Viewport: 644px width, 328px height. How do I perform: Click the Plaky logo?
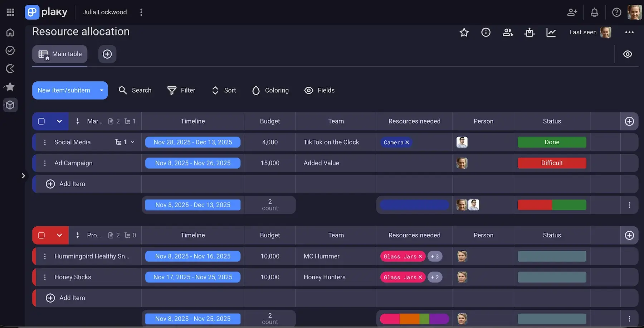[46, 12]
